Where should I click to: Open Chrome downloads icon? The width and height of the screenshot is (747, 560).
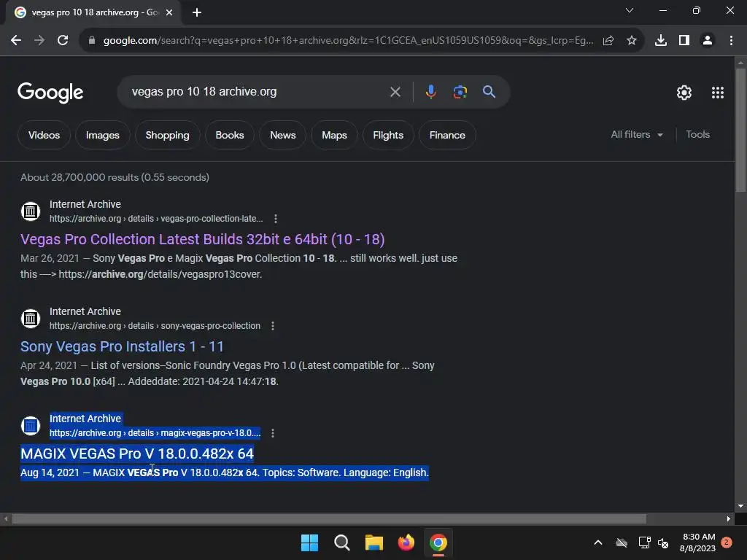coord(660,41)
